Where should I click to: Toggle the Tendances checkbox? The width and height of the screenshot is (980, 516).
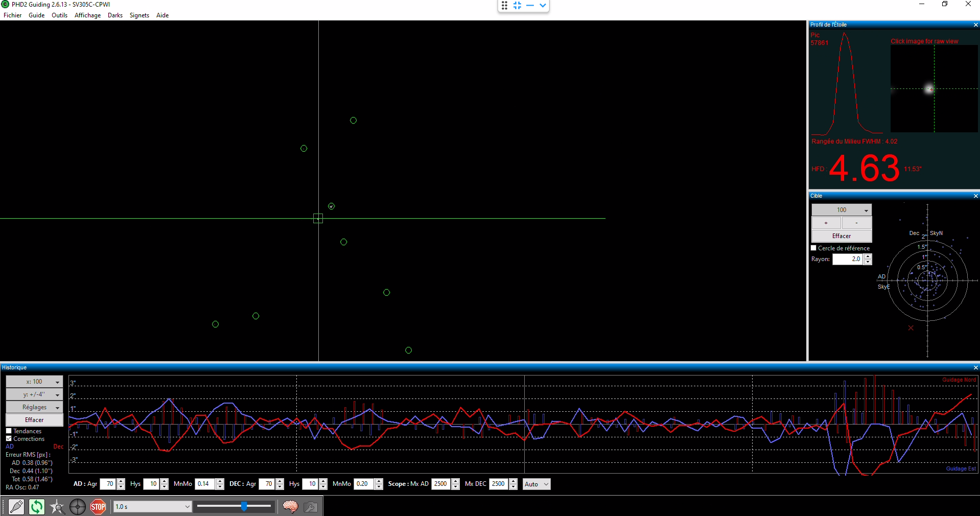pos(9,431)
